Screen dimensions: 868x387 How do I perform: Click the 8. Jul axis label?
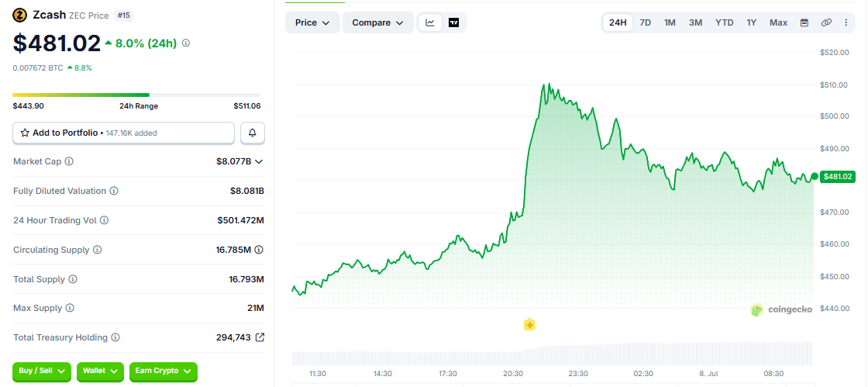(x=708, y=374)
